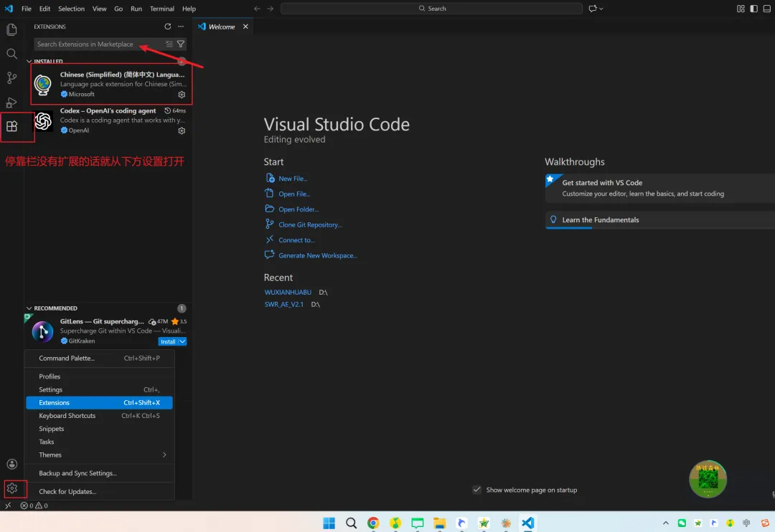Click the Connect to link
Screen dimensions: 775x532
click(296, 240)
